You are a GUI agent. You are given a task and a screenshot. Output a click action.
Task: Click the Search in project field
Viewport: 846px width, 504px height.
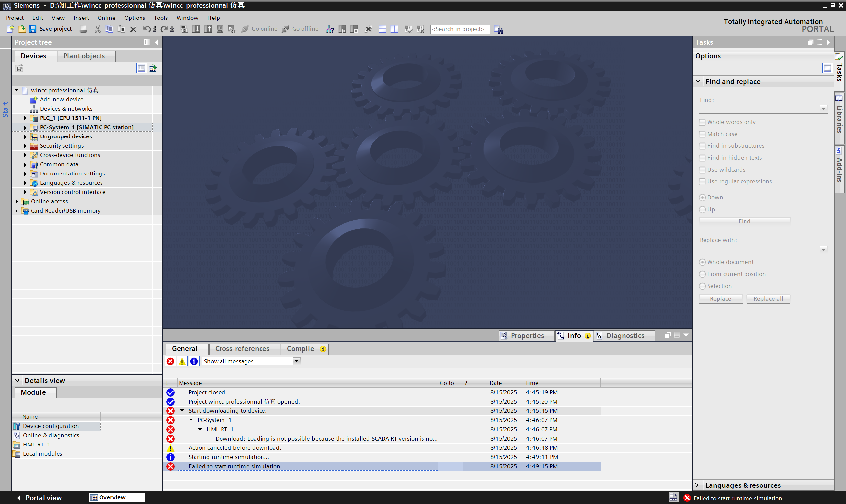(x=460, y=29)
